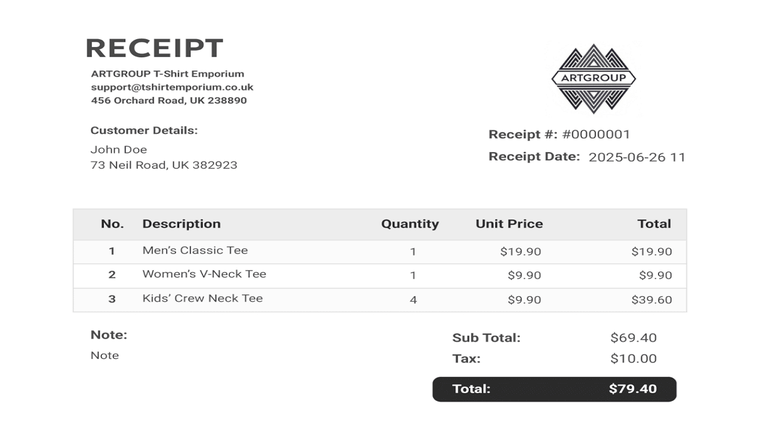
Task: Click the $69.40 Sub Total amount
Action: point(633,338)
